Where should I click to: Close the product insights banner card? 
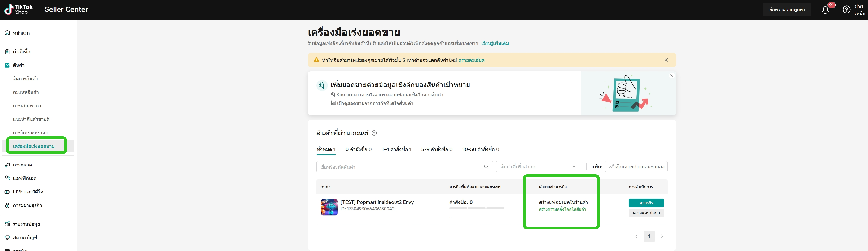pos(671,76)
